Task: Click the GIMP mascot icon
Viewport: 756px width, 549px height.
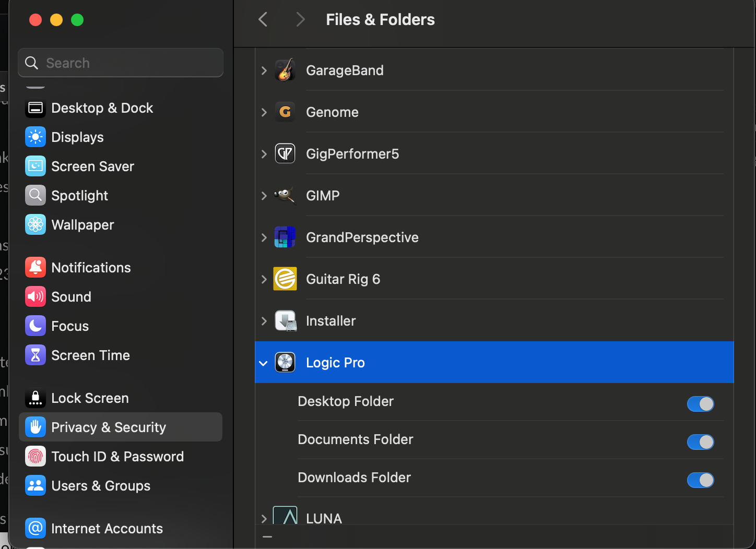Action: 285,196
